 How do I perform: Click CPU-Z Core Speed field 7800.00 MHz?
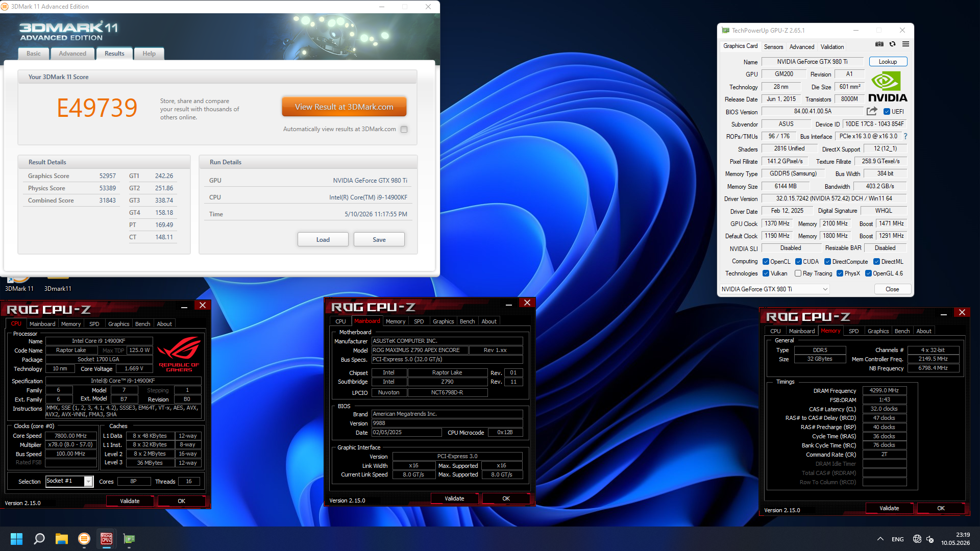point(71,436)
